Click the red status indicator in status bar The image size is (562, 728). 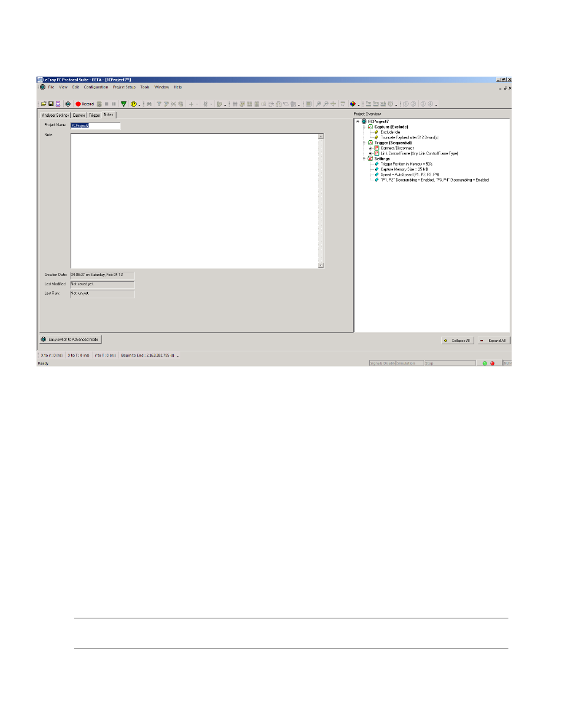pos(492,363)
